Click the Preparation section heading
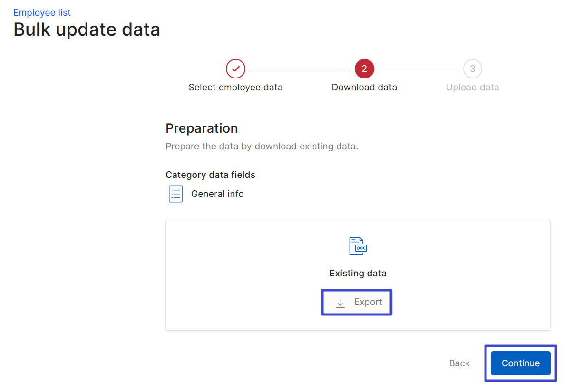This screenshot has height=392, width=583. [202, 128]
